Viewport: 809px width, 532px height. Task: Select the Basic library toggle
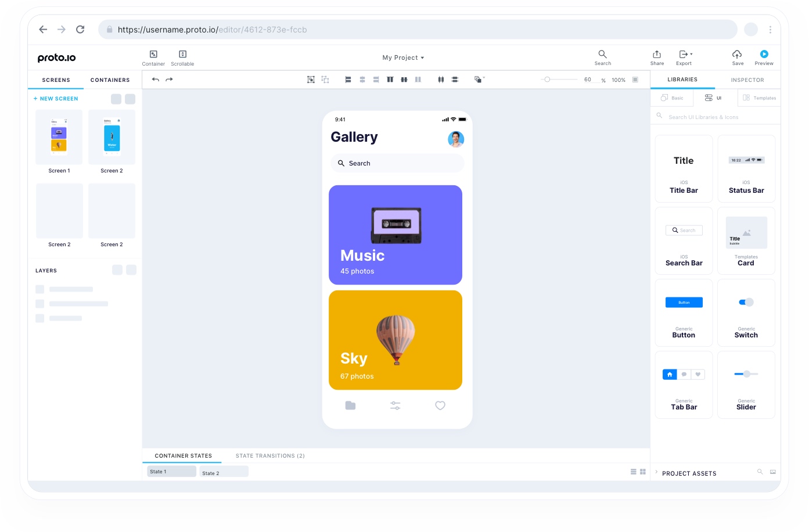673,98
